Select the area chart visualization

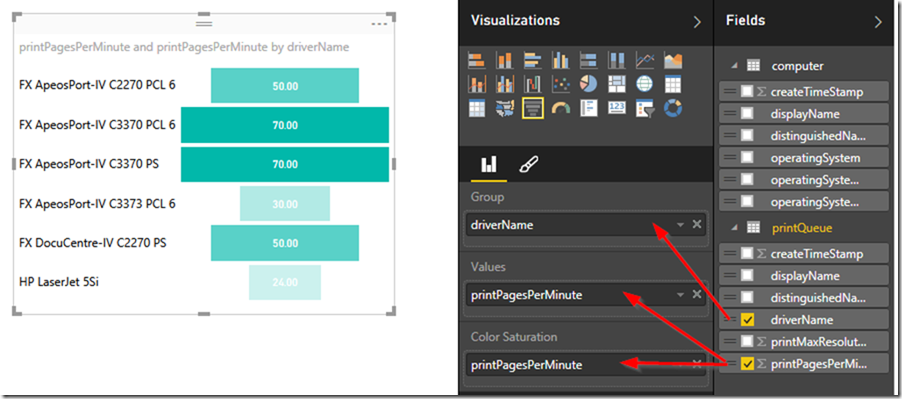[x=672, y=60]
